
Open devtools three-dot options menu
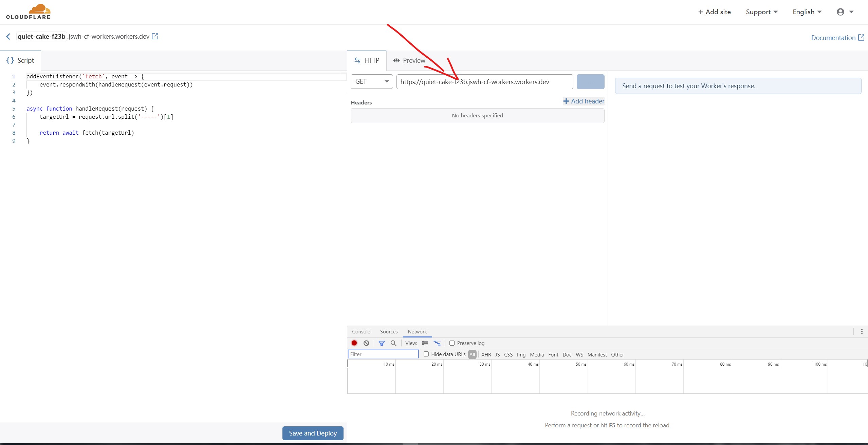click(x=862, y=331)
